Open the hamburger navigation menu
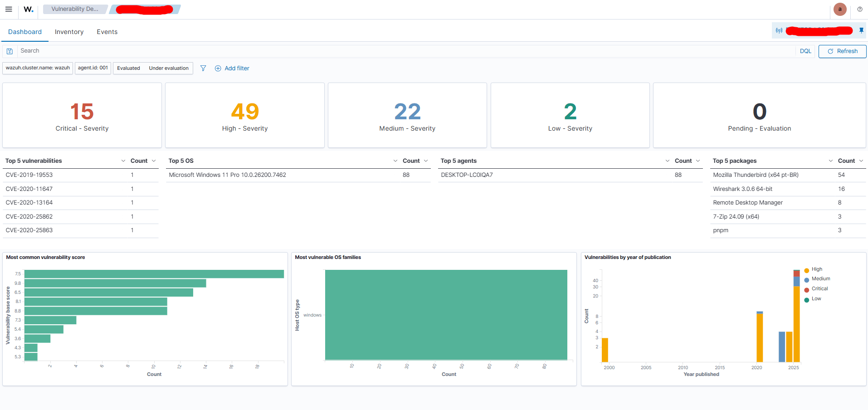This screenshot has width=868, height=410. pos(9,9)
